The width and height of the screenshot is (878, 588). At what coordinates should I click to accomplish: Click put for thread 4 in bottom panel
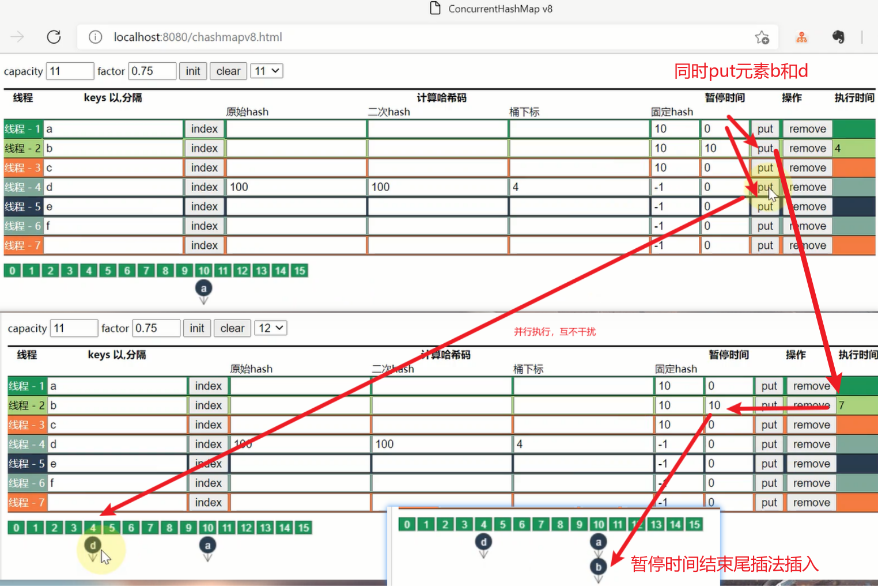click(x=769, y=444)
